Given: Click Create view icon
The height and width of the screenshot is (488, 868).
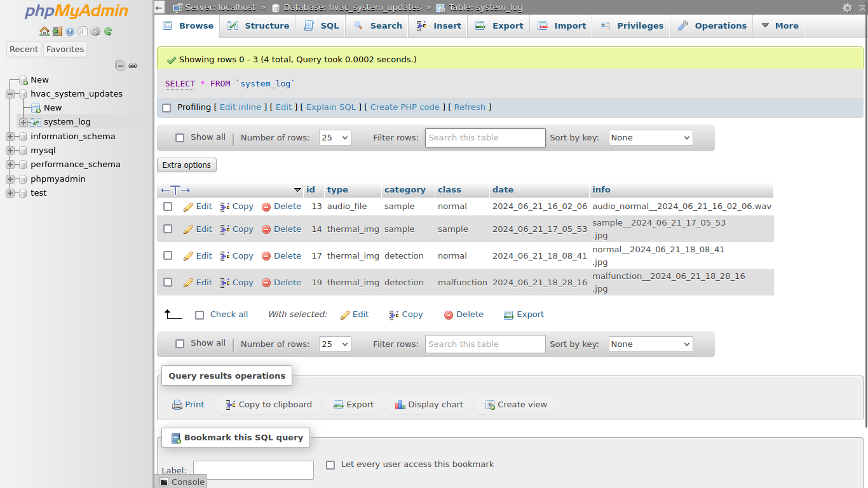Looking at the screenshot, I should coord(490,405).
